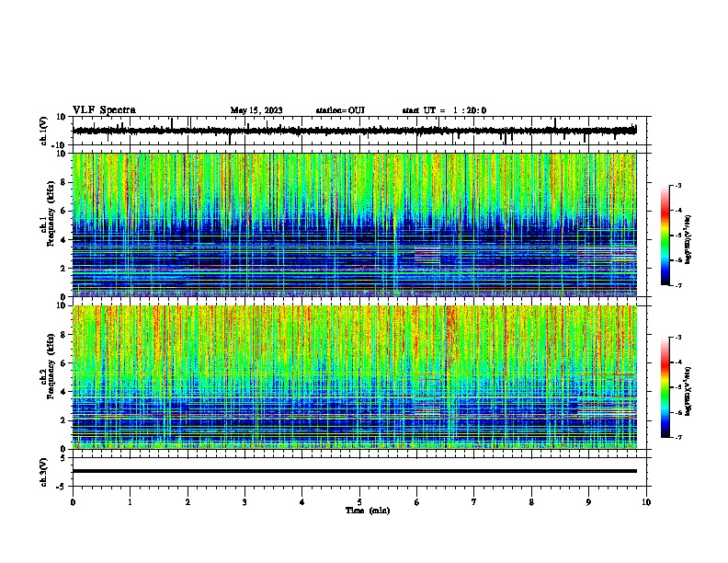This screenshot has width=728, height=563.
Task: Click the ch.2 spectrogram panel
Action: pyautogui.click(x=355, y=377)
